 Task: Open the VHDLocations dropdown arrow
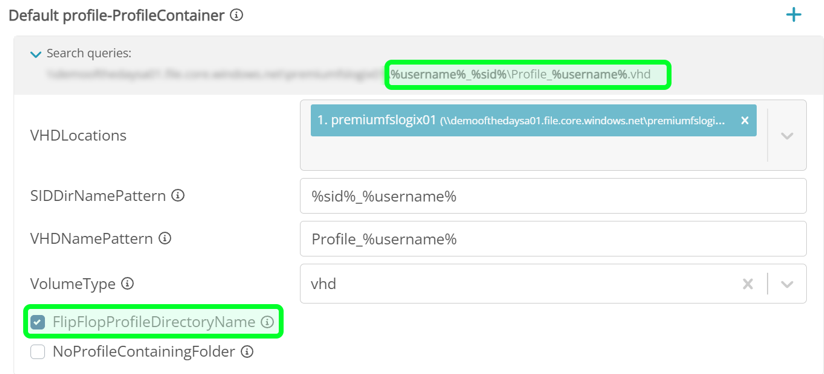click(787, 136)
